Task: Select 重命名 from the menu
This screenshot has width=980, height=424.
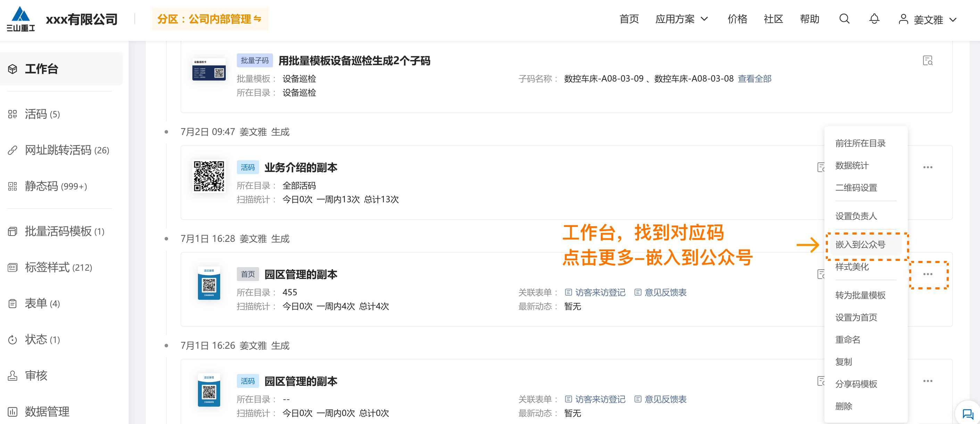Action: pos(848,340)
